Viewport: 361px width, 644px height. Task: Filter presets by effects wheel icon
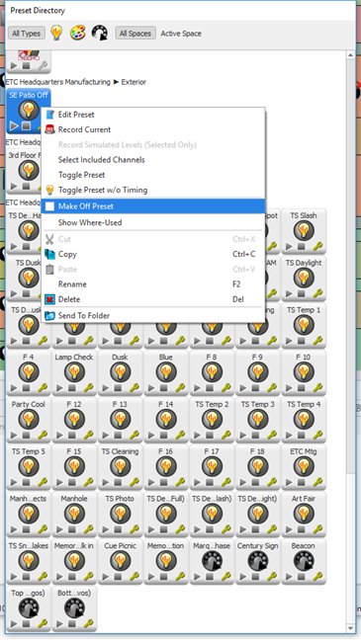tap(100, 33)
